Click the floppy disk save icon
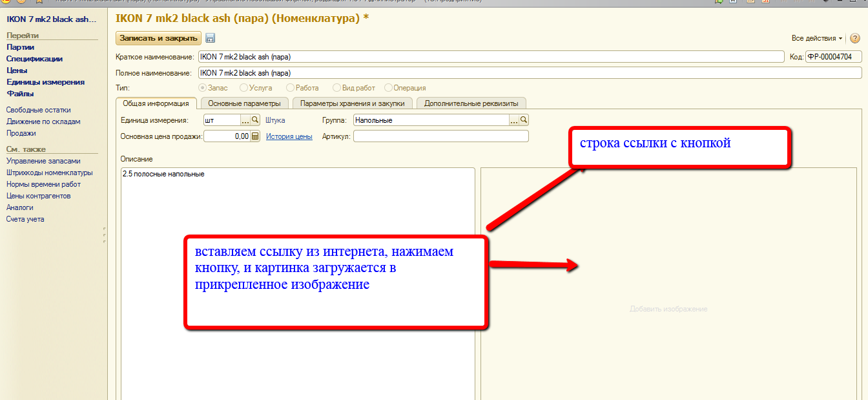 coord(210,38)
